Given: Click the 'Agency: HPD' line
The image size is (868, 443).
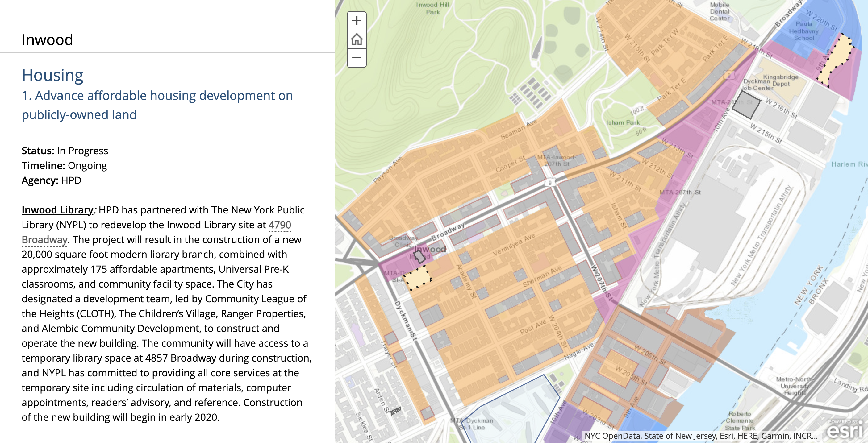Looking at the screenshot, I should click(x=51, y=180).
